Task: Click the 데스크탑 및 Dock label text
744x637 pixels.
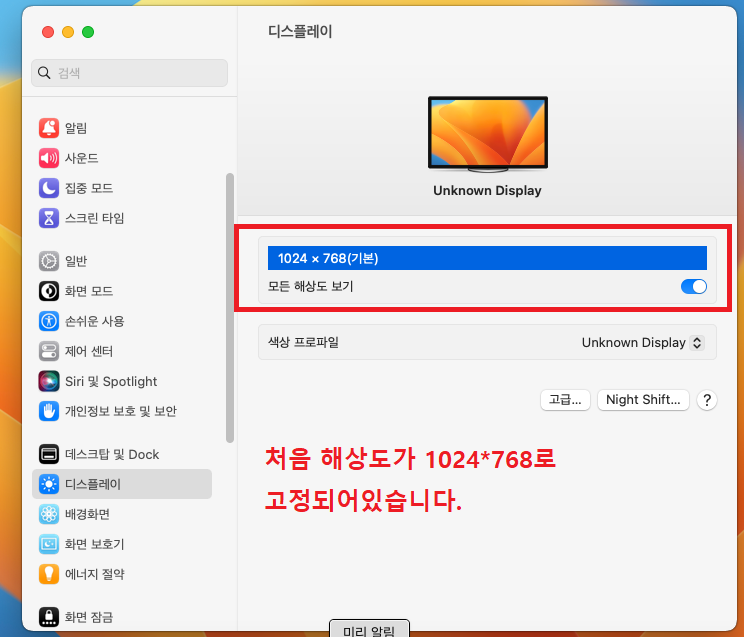Action: coord(112,455)
